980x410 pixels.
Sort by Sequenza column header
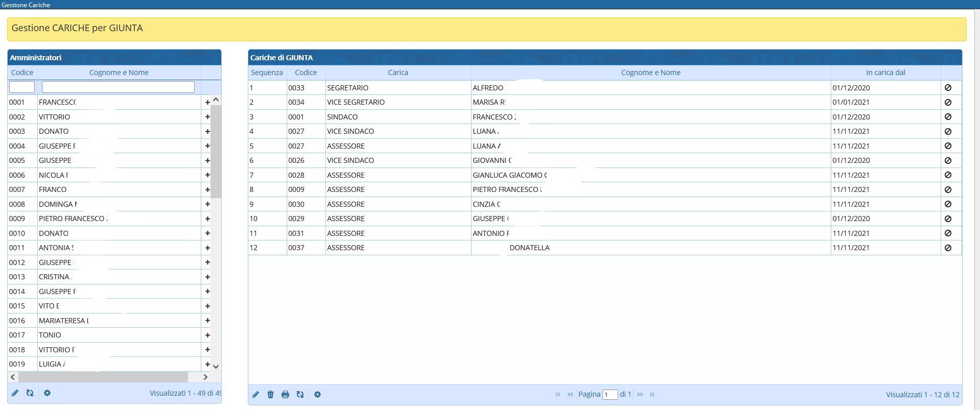click(267, 73)
